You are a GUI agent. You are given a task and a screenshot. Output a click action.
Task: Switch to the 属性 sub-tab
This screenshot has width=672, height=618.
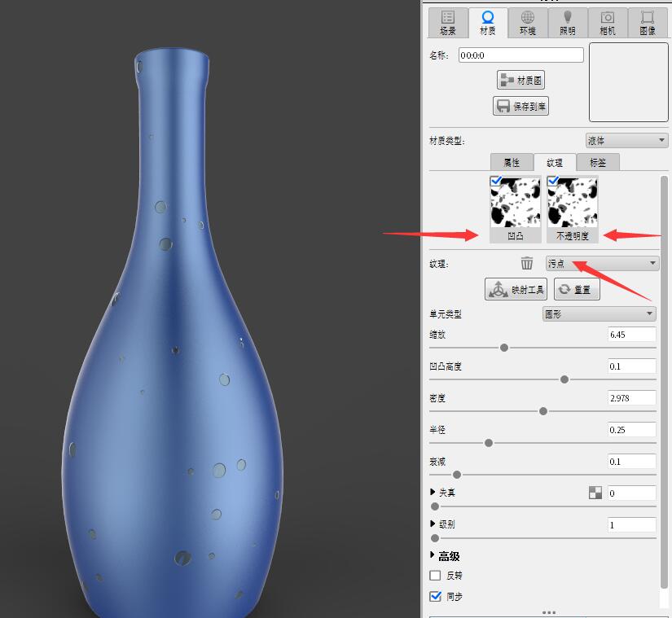pyautogui.click(x=512, y=162)
